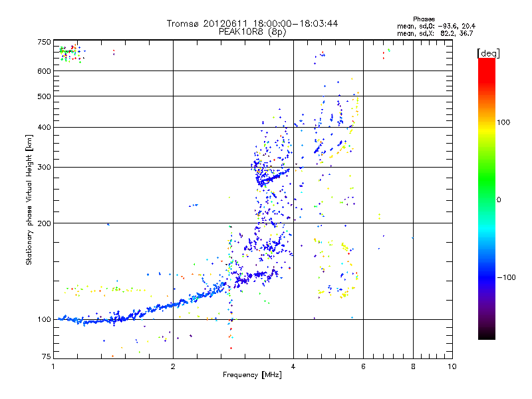Viewport: 532px width, 399px height.
Task: Click the "[deg]" colorbar unit label
Action: (x=488, y=53)
